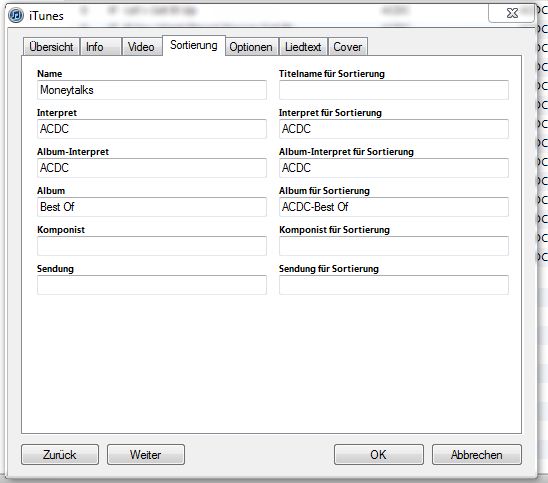This screenshot has height=483, width=548.
Task: Click the Zurück button
Action: (60, 455)
